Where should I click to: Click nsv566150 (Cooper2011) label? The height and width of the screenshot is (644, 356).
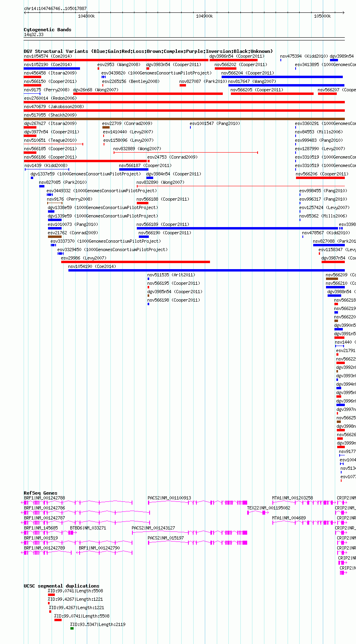(50, 81)
